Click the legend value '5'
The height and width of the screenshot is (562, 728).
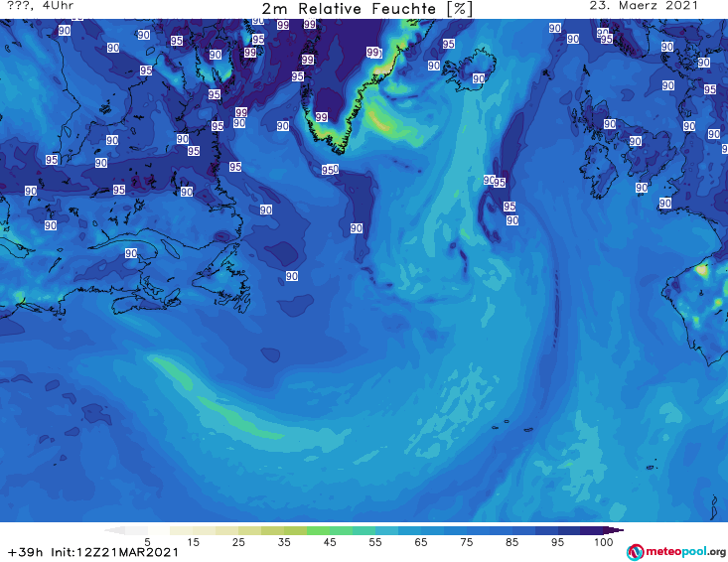tap(147, 542)
